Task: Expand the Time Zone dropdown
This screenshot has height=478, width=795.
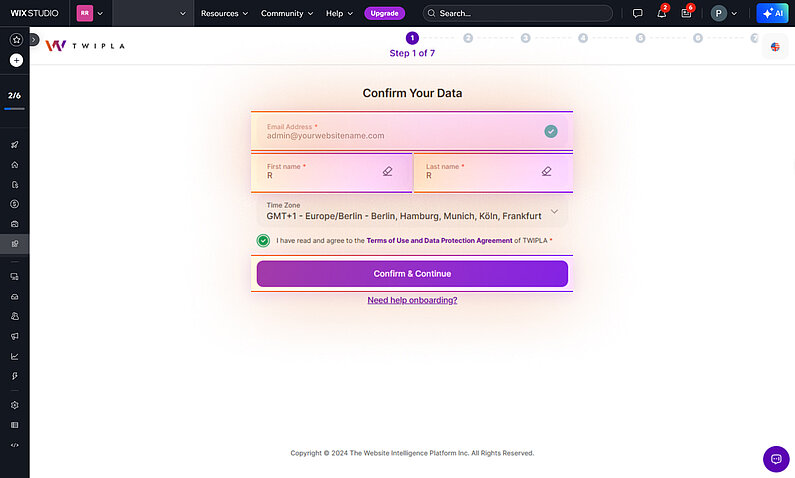Action: tap(555, 211)
